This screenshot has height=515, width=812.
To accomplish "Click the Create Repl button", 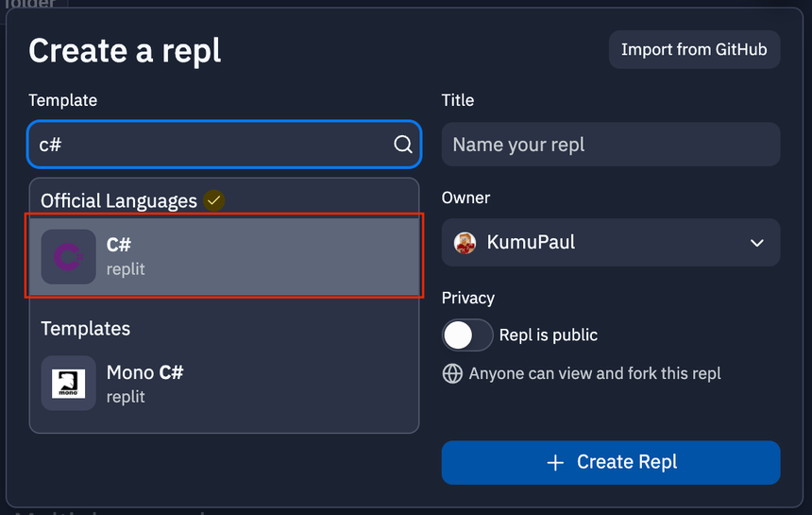I will 610,462.
